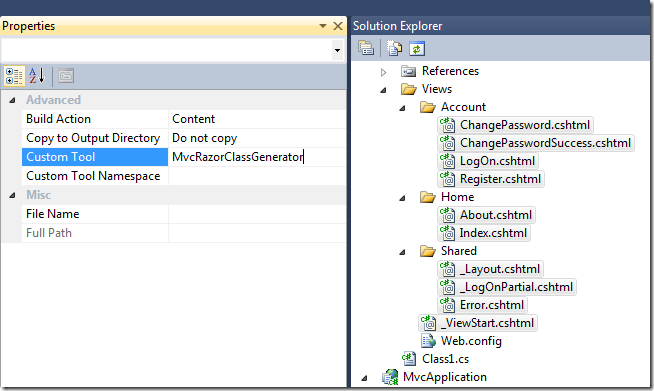The image size is (654, 391).
Task: Select Index.cshtml file
Action: pos(493,233)
